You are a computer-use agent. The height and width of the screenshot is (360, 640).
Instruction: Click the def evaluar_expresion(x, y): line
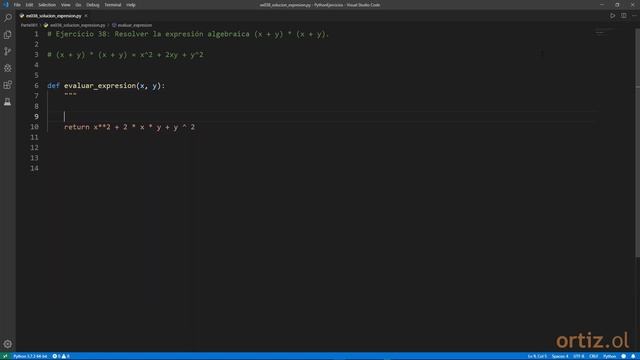pyautogui.click(x=106, y=86)
